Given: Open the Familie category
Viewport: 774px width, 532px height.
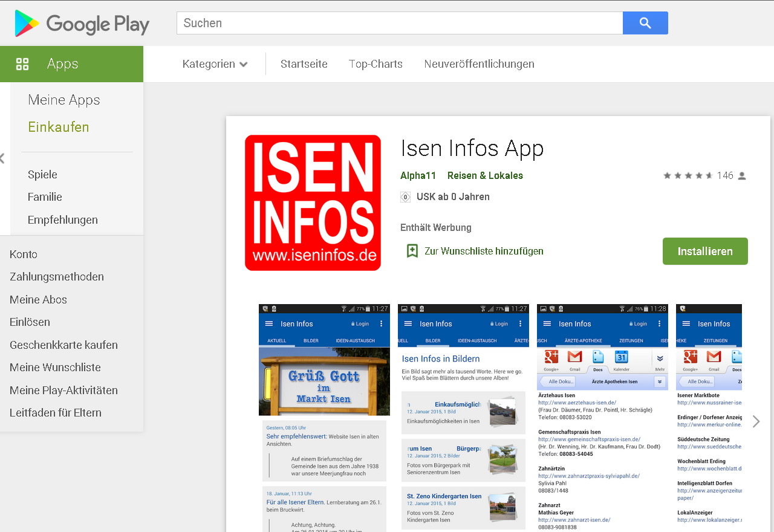Looking at the screenshot, I should [x=45, y=197].
